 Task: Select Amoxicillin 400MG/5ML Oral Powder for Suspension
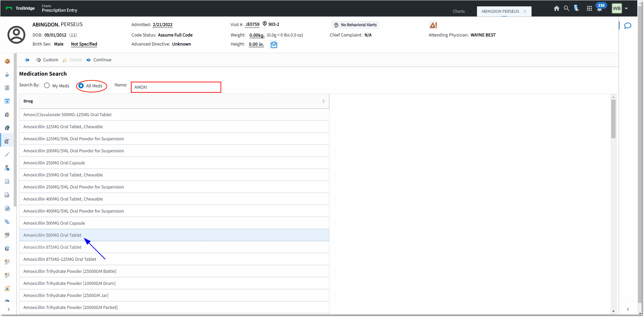coord(174,211)
